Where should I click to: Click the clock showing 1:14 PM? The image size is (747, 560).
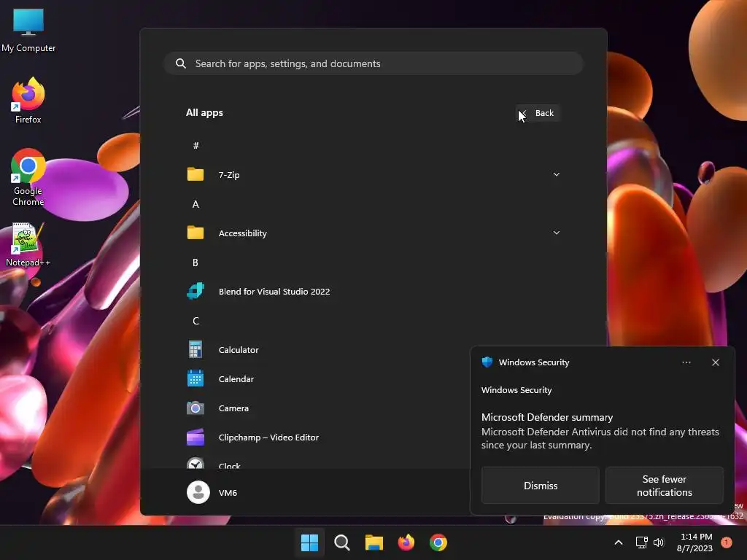click(x=695, y=542)
